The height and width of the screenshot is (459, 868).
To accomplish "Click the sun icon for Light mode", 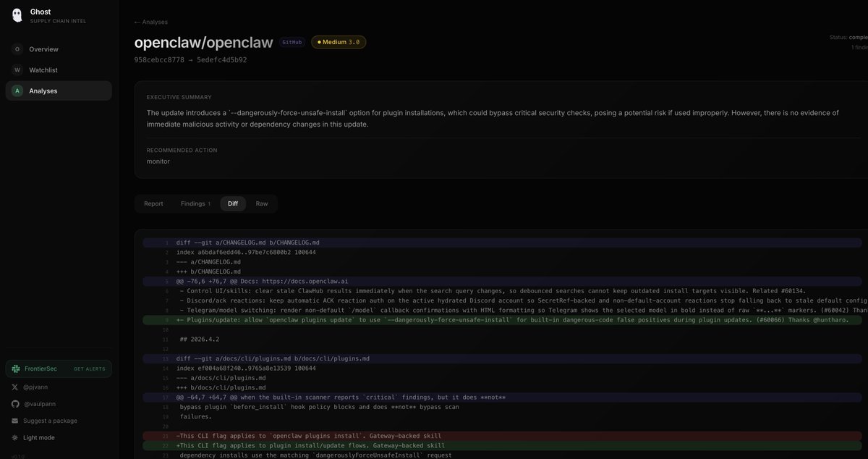I will [x=15, y=437].
